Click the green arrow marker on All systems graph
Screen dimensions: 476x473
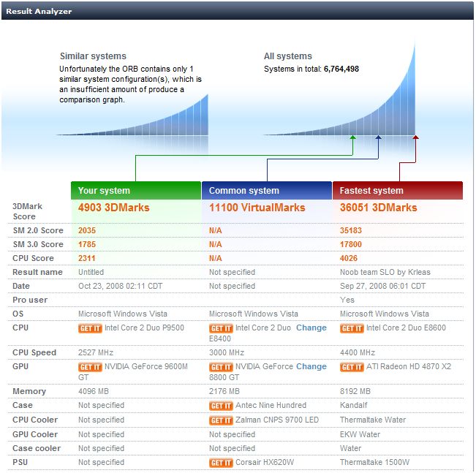[352, 137]
